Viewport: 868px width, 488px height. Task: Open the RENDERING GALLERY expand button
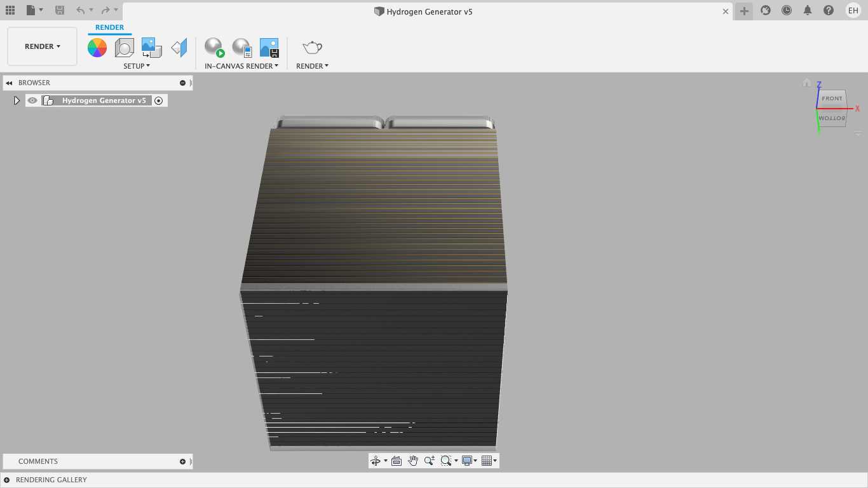(6, 480)
